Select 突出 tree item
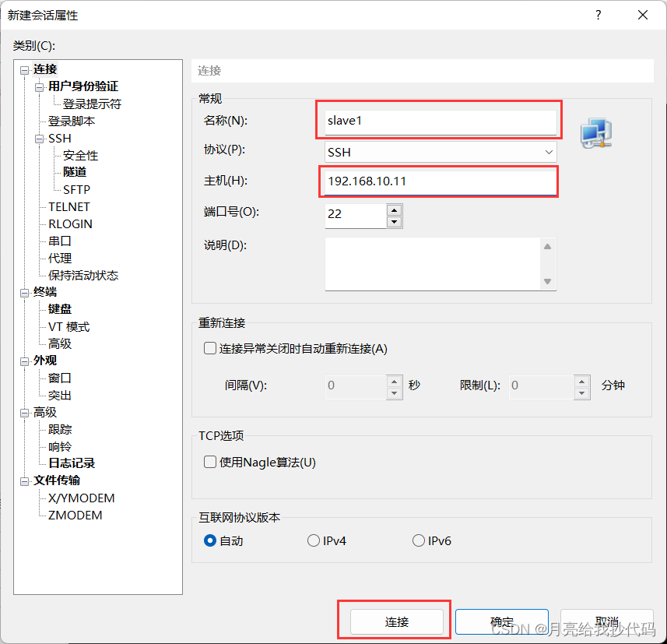Screen dimensions: 667x644 [60, 396]
